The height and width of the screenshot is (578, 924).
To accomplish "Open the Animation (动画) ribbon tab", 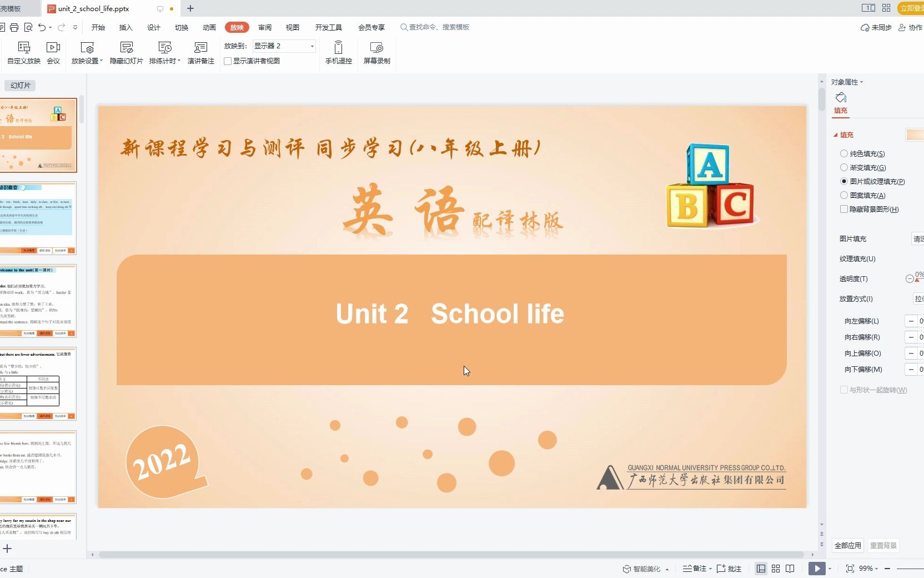I will click(x=209, y=27).
